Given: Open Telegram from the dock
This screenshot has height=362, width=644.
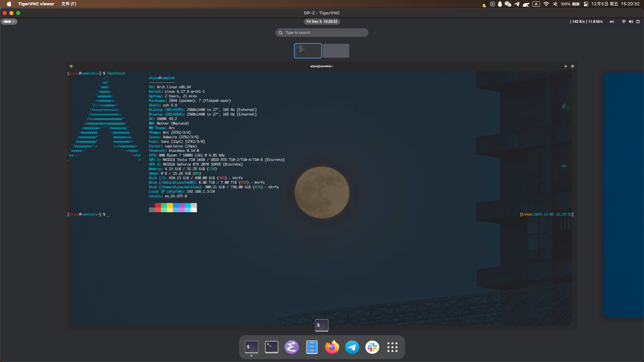Looking at the screenshot, I should coord(352,347).
